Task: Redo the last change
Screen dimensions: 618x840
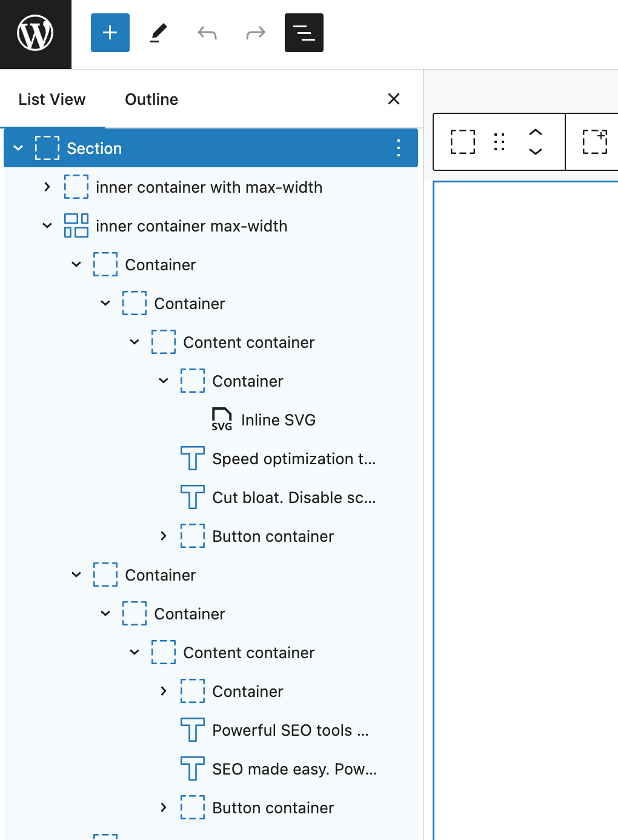Action: [256, 33]
